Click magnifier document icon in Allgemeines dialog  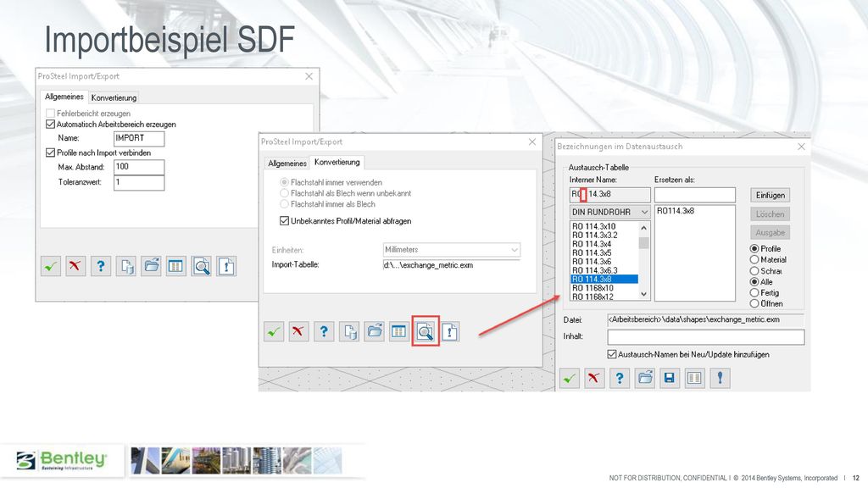coord(201,267)
